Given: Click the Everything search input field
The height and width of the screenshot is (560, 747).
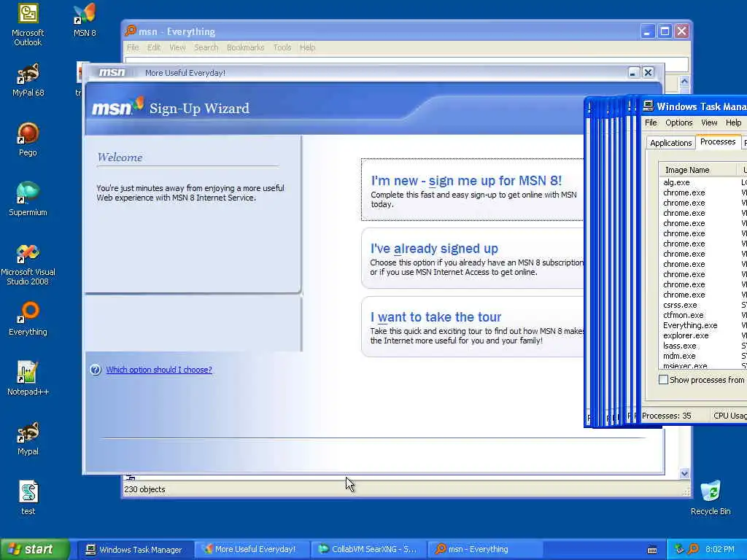Looking at the screenshot, I should [406, 61].
